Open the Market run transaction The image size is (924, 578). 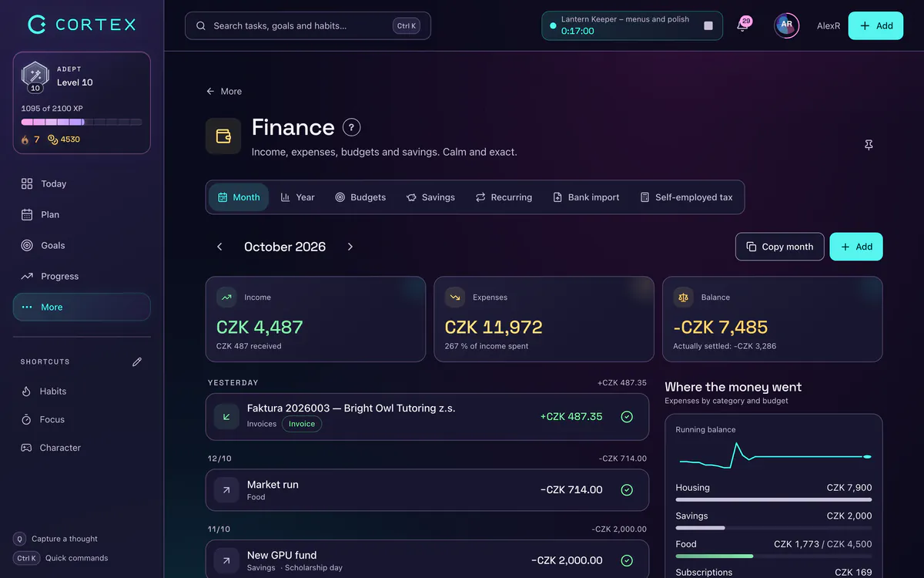(427, 490)
